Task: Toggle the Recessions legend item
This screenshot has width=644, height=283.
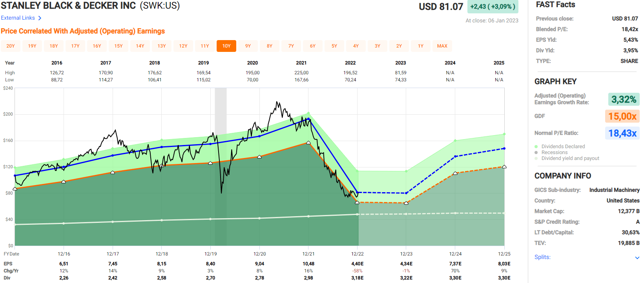Action: (x=551, y=153)
